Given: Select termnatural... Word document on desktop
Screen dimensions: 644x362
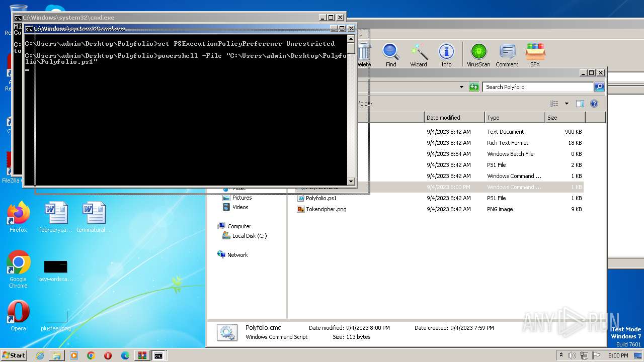Looking at the screenshot, I should click(x=94, y=217).
